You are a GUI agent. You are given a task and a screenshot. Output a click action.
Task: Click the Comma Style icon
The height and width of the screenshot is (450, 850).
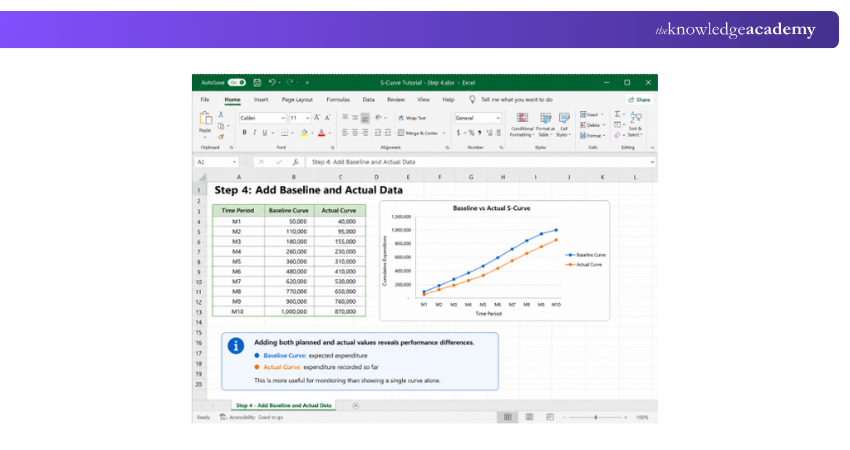pyautogui.click(x=480, y=133)
